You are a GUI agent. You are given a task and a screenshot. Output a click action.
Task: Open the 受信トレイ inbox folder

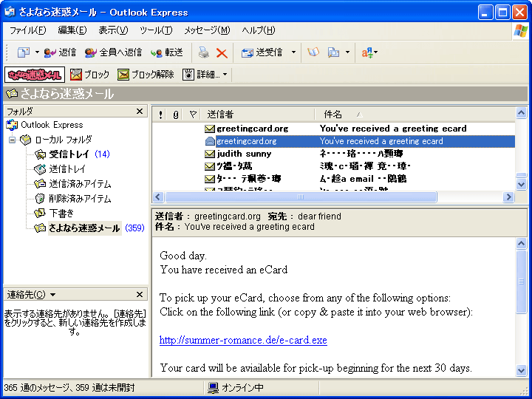(69, 154)
